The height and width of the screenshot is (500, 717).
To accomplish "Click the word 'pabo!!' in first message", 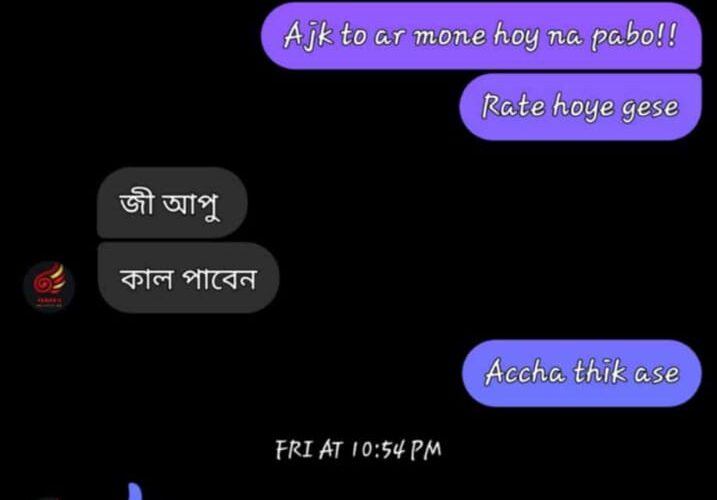I will point(634,36).
